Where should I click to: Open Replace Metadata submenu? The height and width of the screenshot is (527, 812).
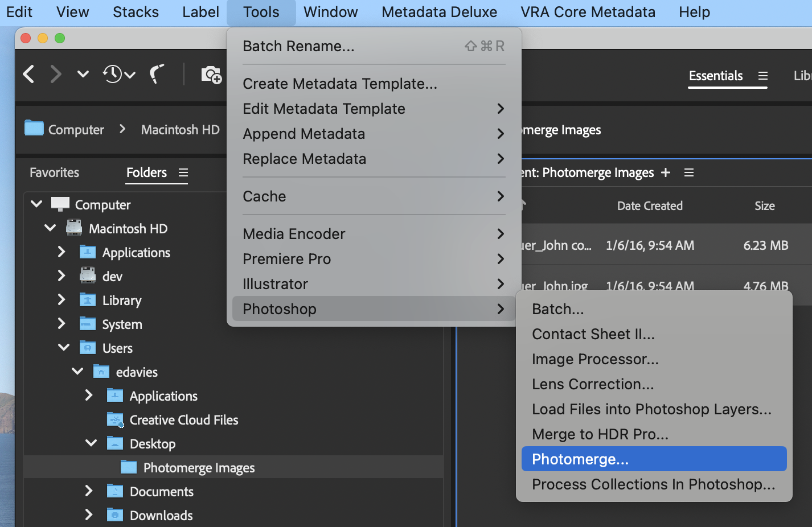(374, 159)
